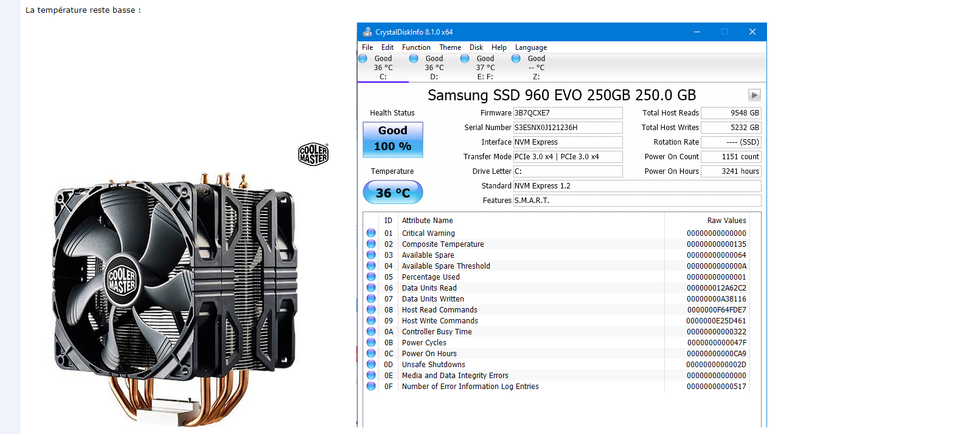Click the Firmware value field
Viewport: 980px width, 434px height.
coord(567,113)
